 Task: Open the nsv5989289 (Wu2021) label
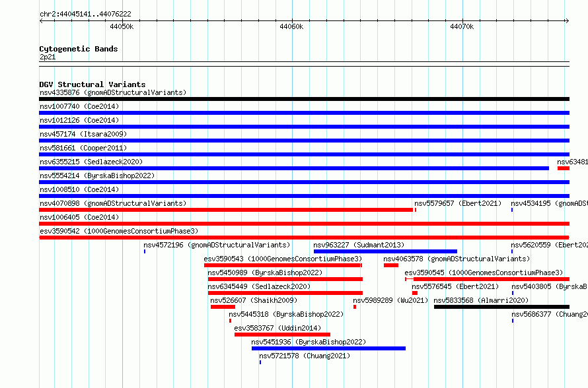tap(390, 300)
